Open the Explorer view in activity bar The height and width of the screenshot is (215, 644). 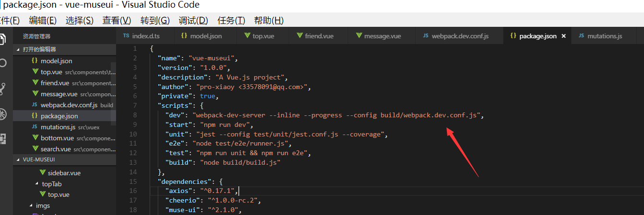(x=2, y=39)
